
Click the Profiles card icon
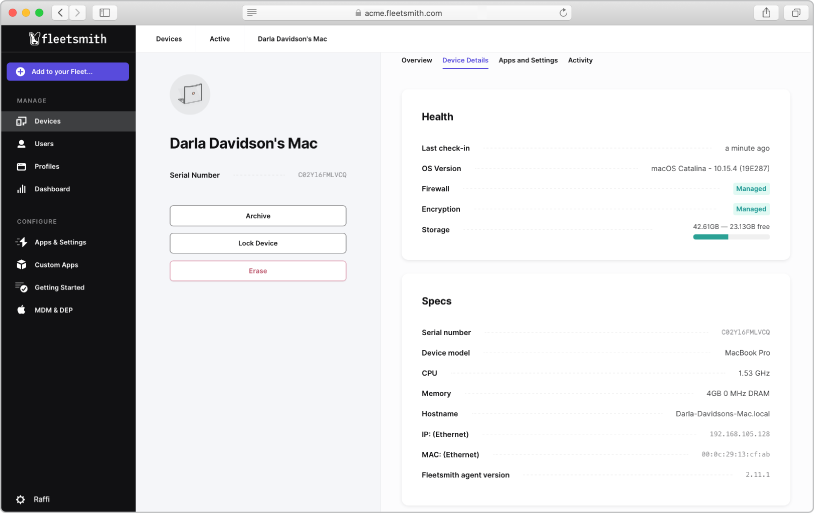[x=21, y=167]
